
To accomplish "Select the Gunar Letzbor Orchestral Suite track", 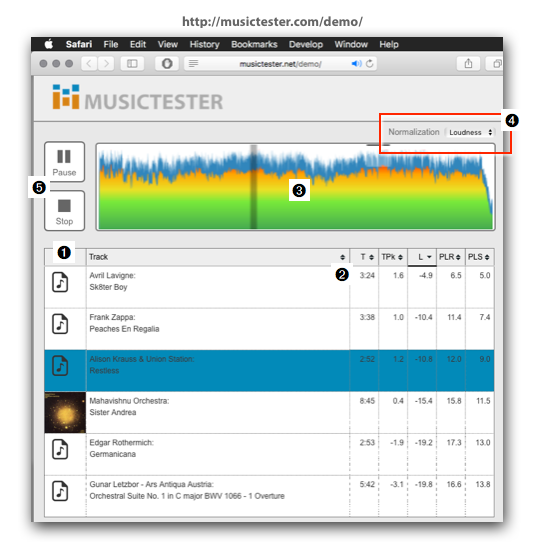I will coord(269,496).
